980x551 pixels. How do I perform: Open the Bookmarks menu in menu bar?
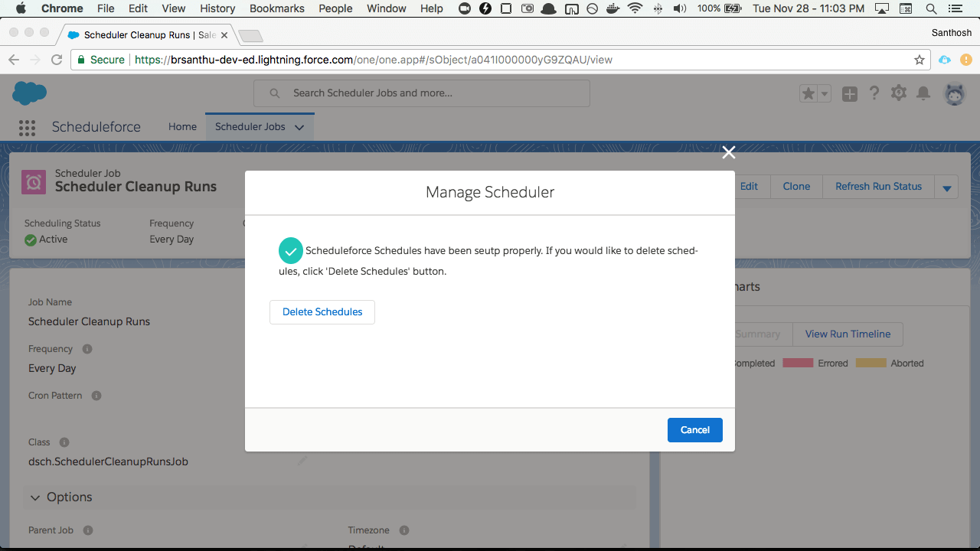pyautogui.click(x=276, y=8)
